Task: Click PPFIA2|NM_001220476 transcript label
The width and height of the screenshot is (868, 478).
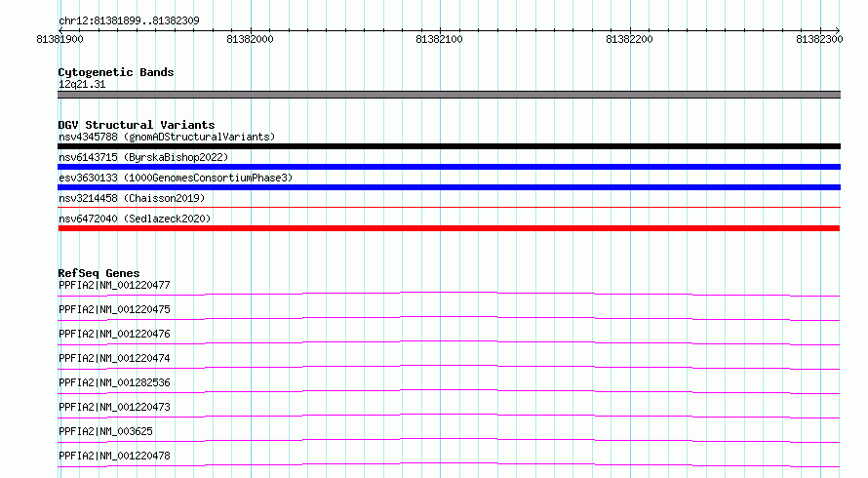Action: 114,334
